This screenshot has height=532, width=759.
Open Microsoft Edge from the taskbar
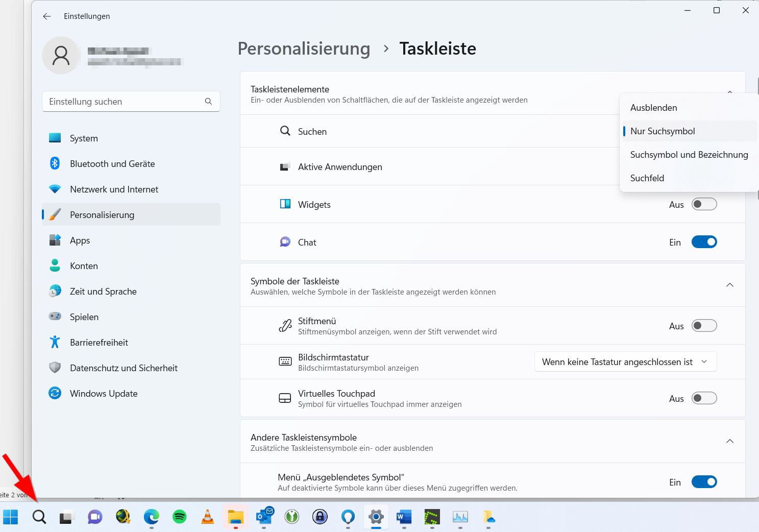151,517
